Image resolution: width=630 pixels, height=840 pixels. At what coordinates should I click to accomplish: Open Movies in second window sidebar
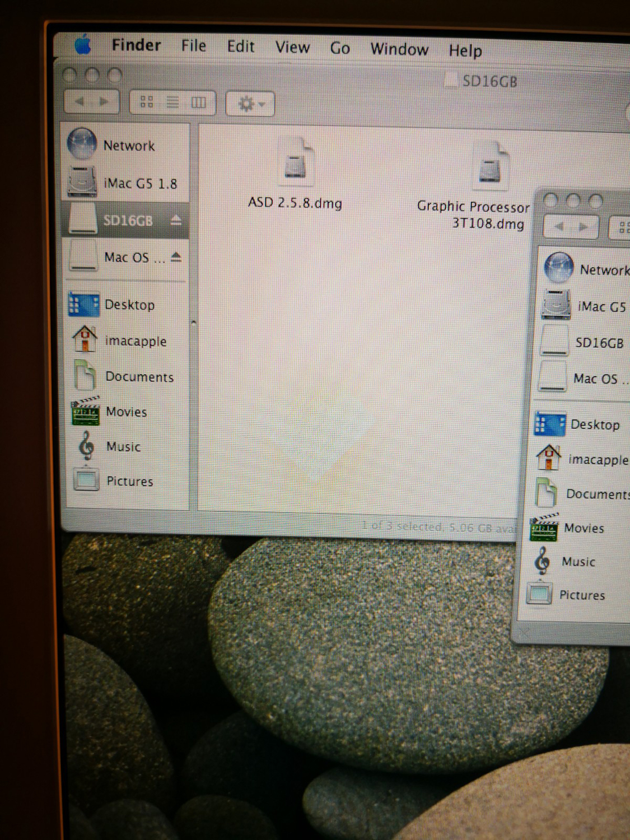(x=580, y=528)
